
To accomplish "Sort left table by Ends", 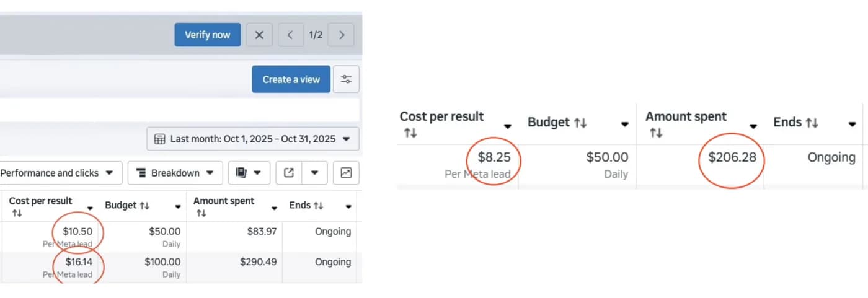I will (318, 205).
